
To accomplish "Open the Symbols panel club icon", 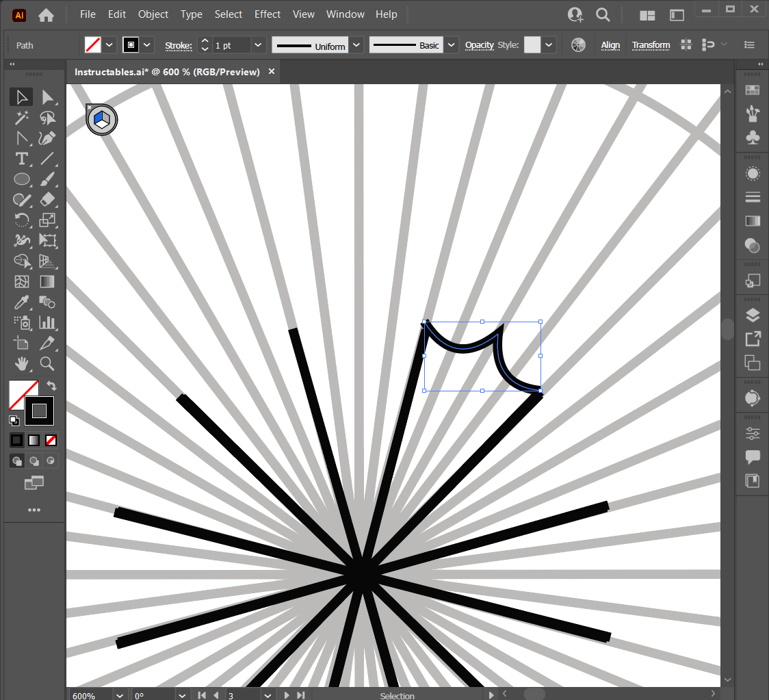I will 753,138.
